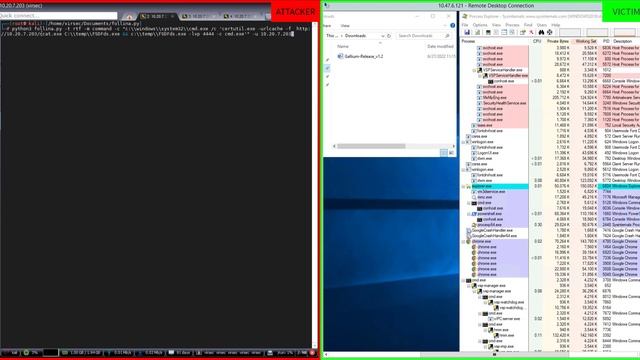Click the refresh icon beside Downloads address bar
The image size is (640, 360).
[389, 36]
